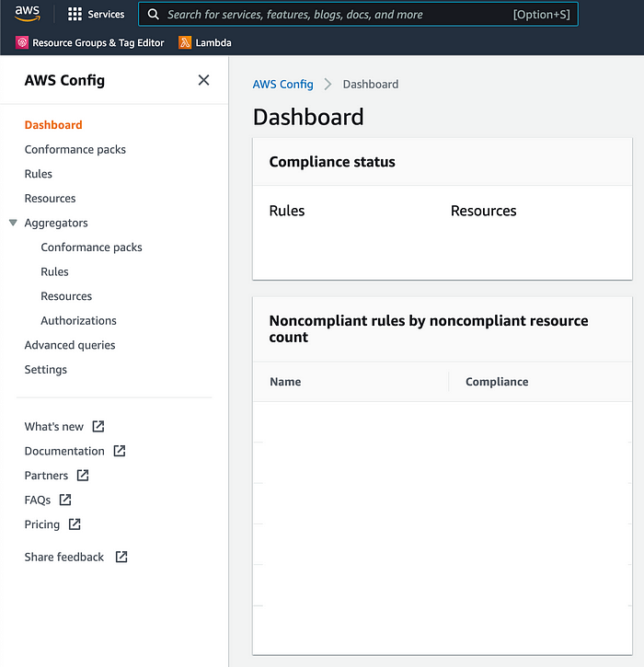Click the Resources compliance status label
Viewport: 644px width, 667px height.
tap(484, 211)
